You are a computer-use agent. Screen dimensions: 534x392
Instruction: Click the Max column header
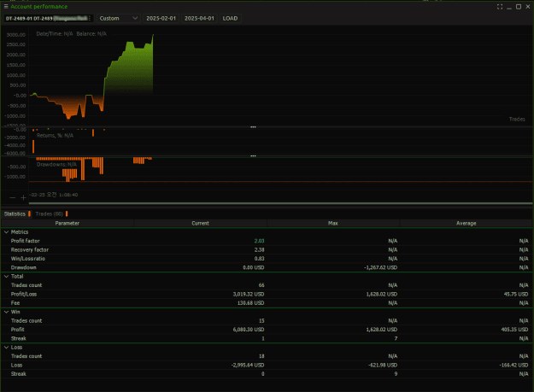point(332,223)
